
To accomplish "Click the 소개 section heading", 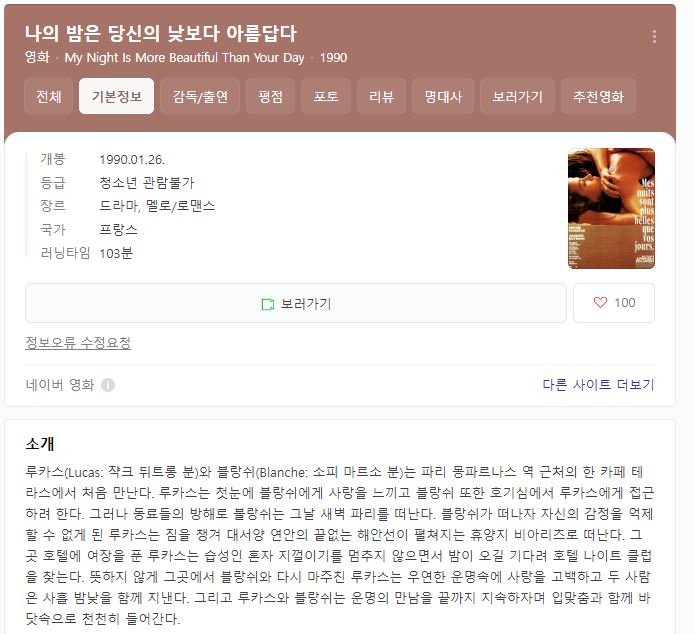I will (40, 444).
